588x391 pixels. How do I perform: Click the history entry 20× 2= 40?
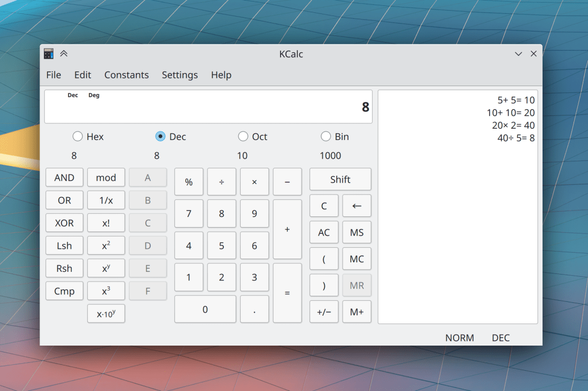click(513, 126)
